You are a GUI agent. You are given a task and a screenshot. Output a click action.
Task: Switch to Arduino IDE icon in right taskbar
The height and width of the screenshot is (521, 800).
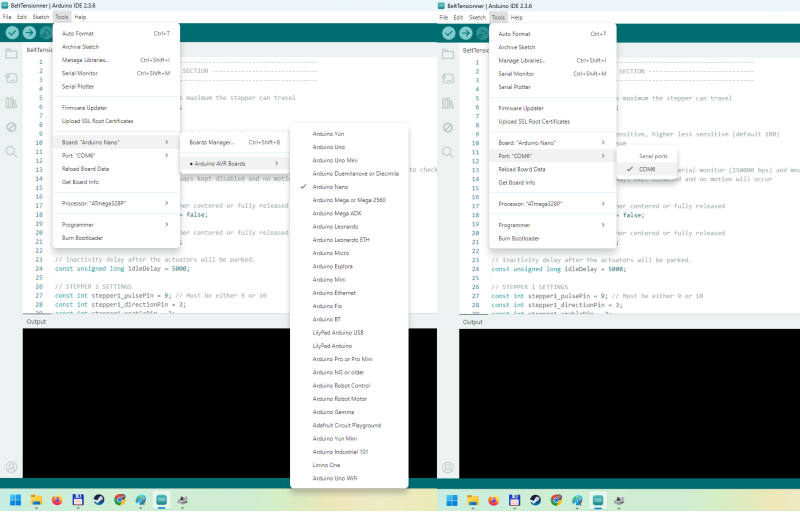(598, 501)
